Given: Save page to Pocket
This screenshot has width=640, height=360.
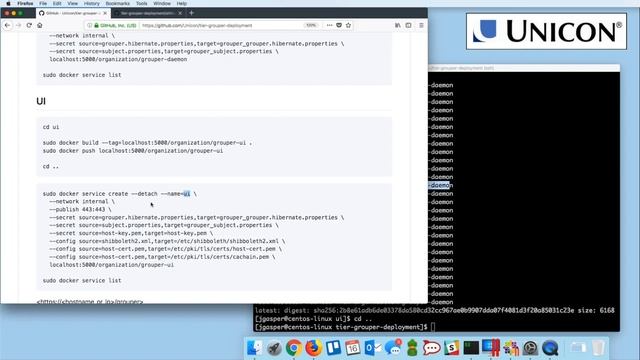Looking at the screenshot, I should (339, 25).
